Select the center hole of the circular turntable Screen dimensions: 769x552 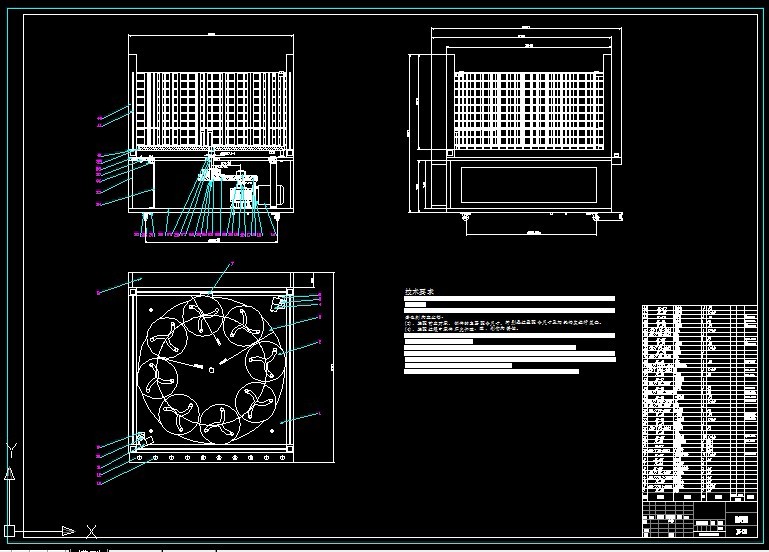pyautogui.click(x=211, y=370)
